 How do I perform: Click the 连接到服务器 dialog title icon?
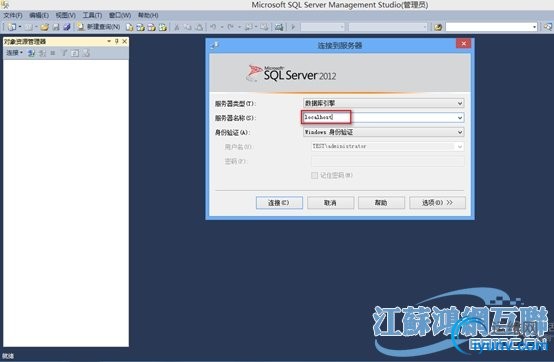pos(214,45)
